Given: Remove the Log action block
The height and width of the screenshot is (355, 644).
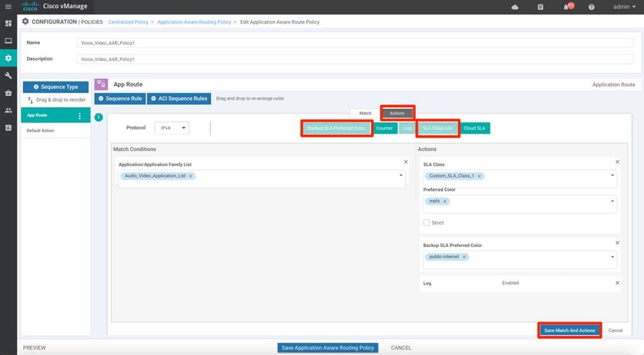Looking at the screenshot, I should click(x=618, y=282).
